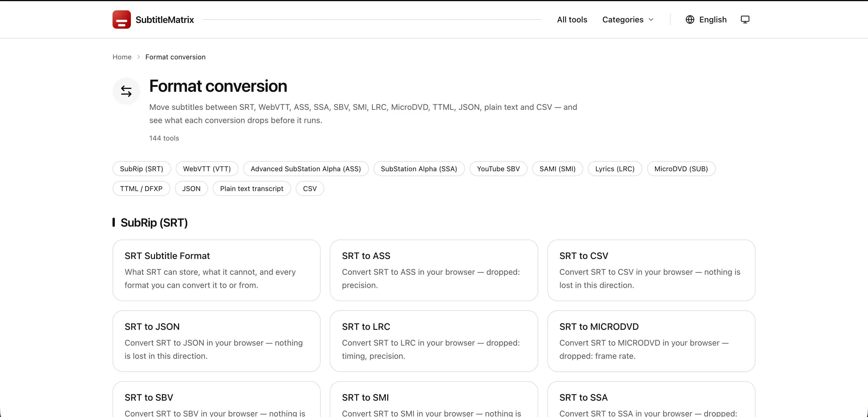
Task: Open the SRT to LRC converter card
Action: (x=434, y=341)
